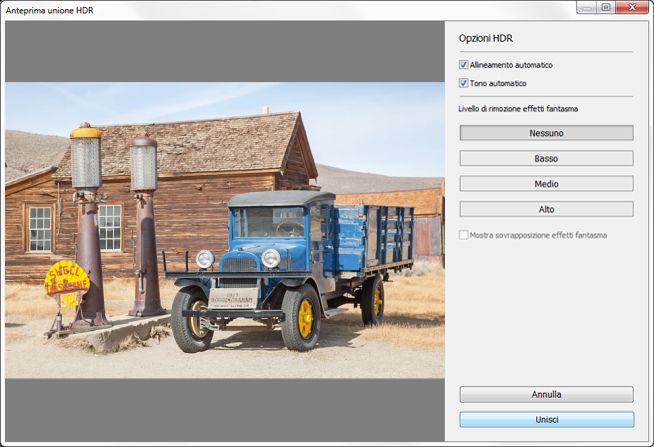Minimize the HDR preview window
Image resolution: width=654 pixels, height=447 pixels.
(587, 7)
